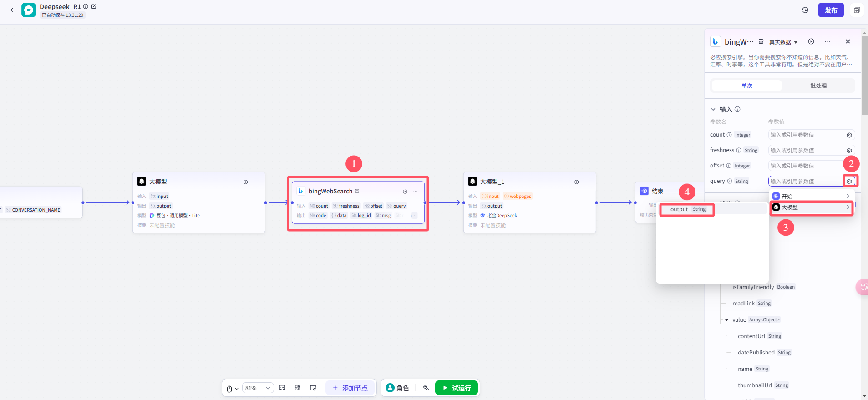The image size is (868, 400).
Task: Collapse the value Array<Object> tree node
Action: (x=727, y=320)
